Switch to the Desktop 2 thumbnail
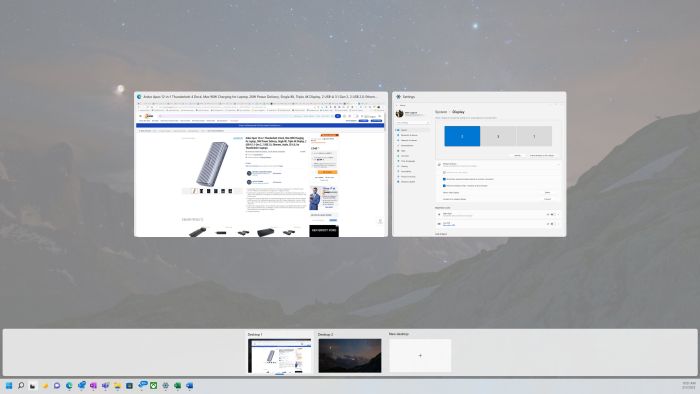700x394 pixels. 350,356
